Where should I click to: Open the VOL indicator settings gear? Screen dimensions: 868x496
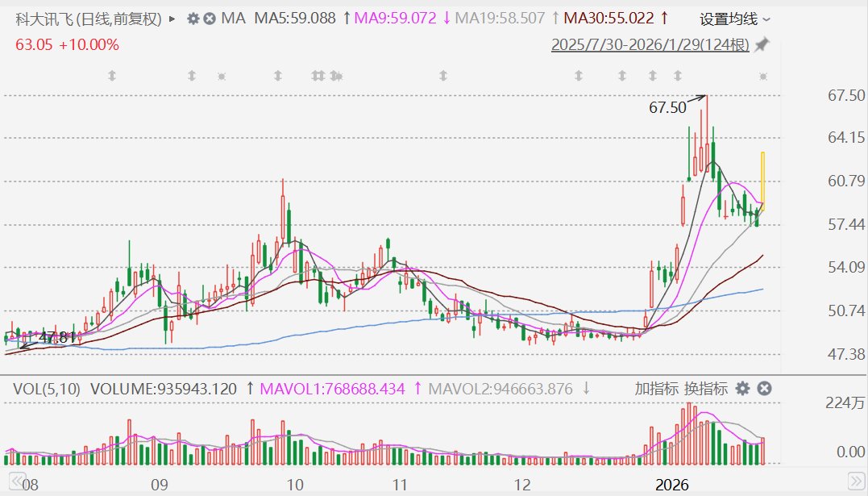click(742, 389)
